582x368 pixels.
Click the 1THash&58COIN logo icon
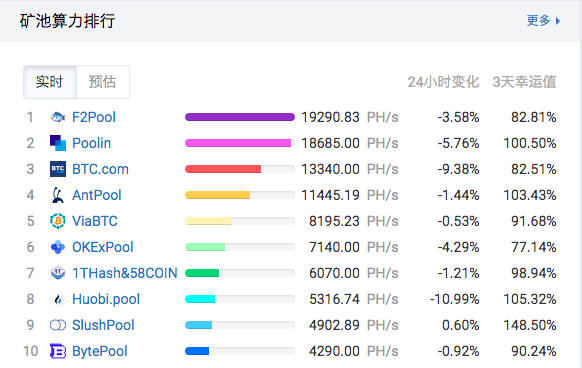click(x=58, y=273)
